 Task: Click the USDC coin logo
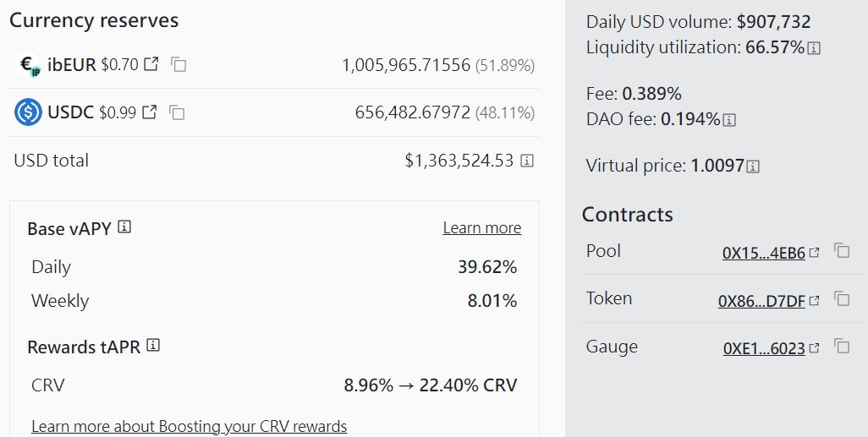tap(28, 112)
